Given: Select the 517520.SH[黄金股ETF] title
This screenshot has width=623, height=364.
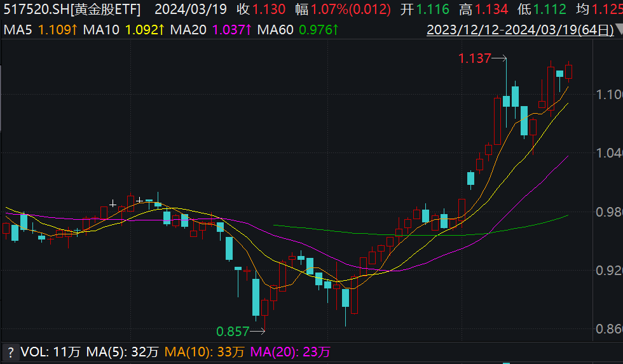Looking at the screenshot, I should click(72, 10).
